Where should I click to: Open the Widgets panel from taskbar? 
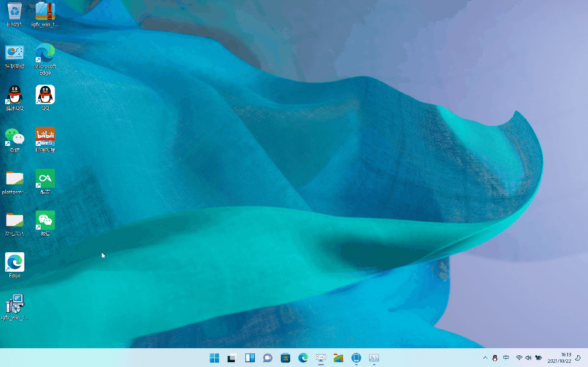pyautogui.click(x=250, y=358)
